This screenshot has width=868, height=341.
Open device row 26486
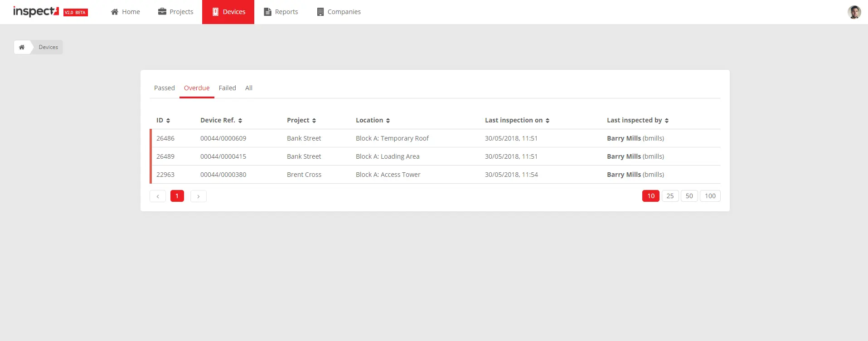pos(165,138)
